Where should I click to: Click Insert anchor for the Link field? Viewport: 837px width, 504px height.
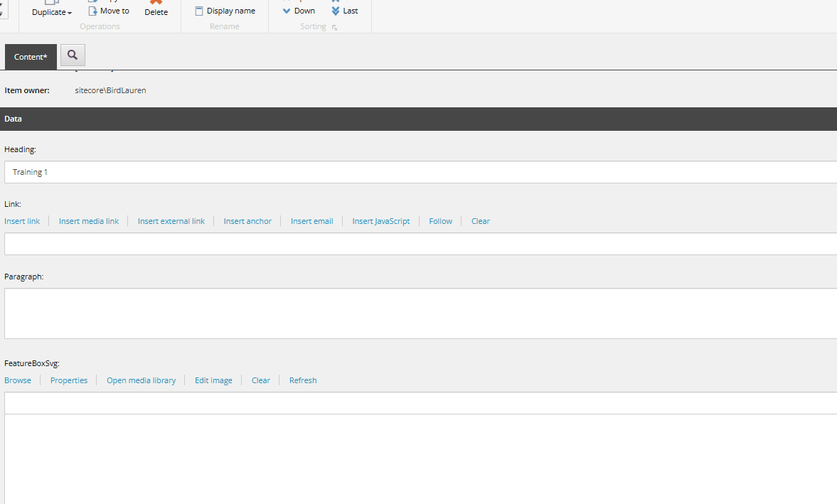point(247,220)
